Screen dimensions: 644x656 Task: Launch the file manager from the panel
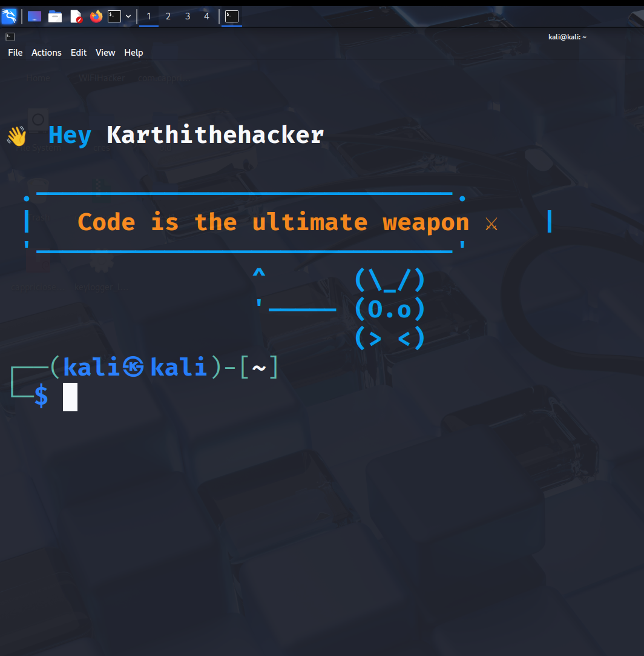pos(55,16)
